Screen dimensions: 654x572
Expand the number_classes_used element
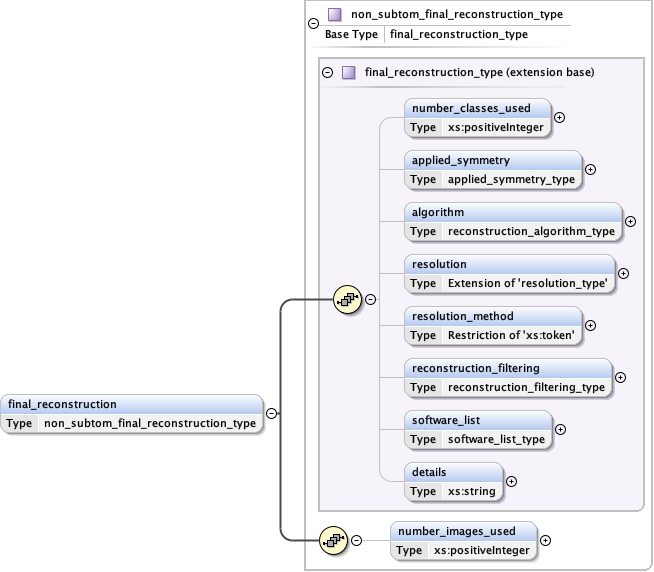[x=559, y=117]
